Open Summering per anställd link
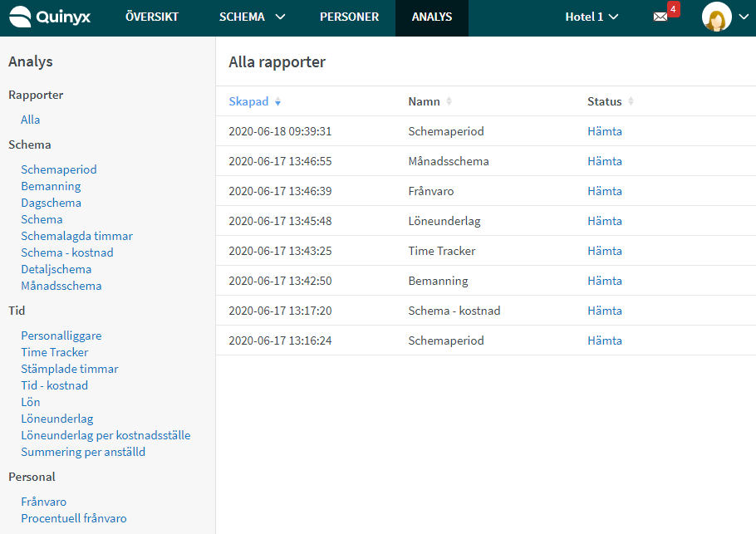Image resolution: width=756 pixels, height=534 pixels. click(x=83, y=452)
